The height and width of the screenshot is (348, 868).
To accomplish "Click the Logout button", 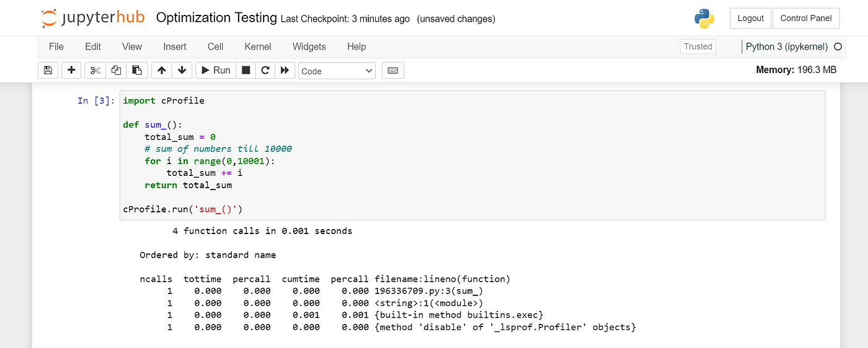I will [x=750, y=18].
